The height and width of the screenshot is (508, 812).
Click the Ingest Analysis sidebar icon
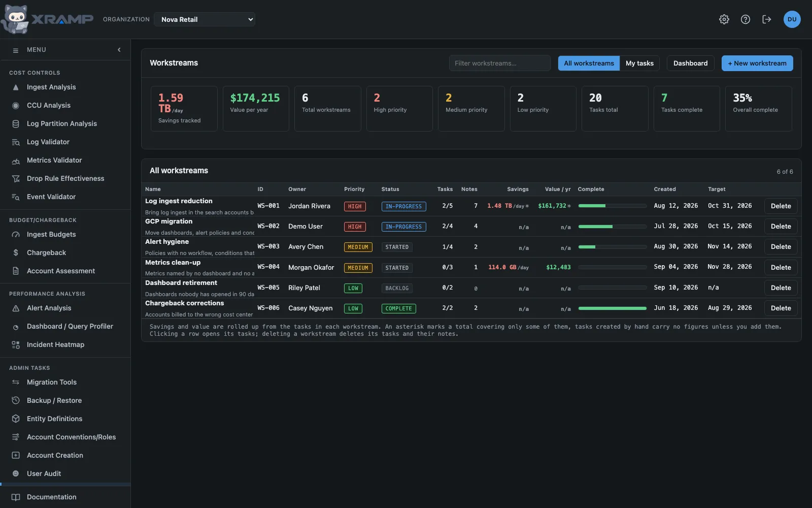16,87
